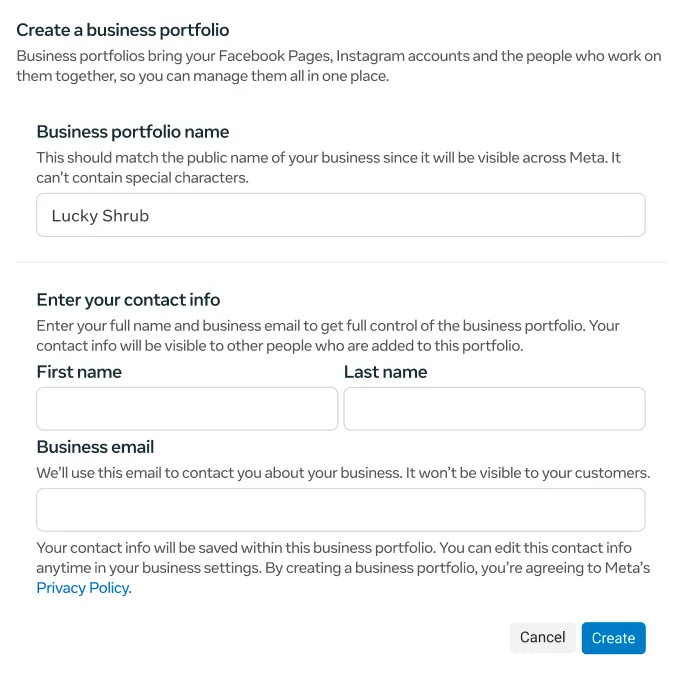Image resolution: width=683 pixels, height=683 pixels.
Task: Focus the Last name text box
Action: (494, 409)
